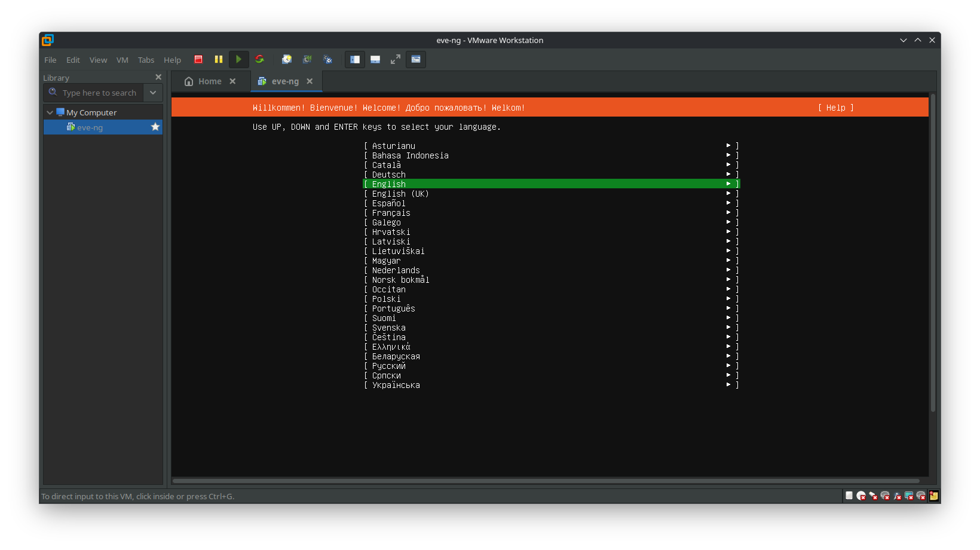Open the message log note icon
Screen dimensions: 980x550
click(x=933, y=496)
